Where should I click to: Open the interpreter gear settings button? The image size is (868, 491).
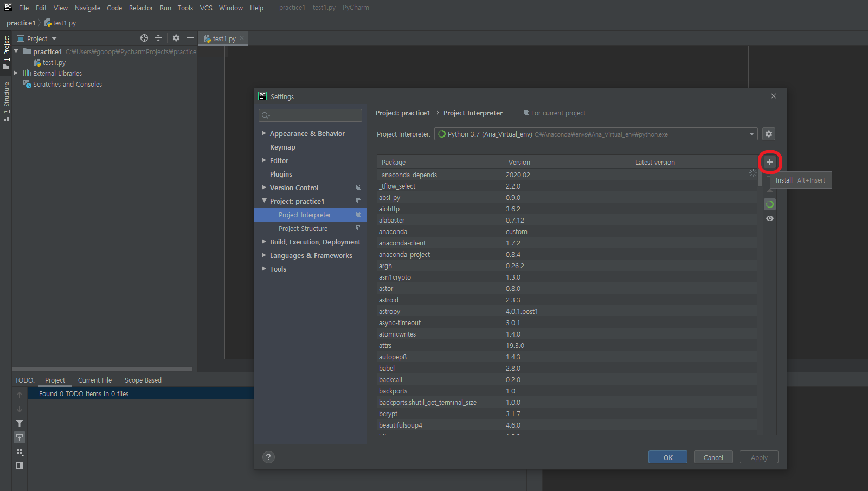[769, 134]
